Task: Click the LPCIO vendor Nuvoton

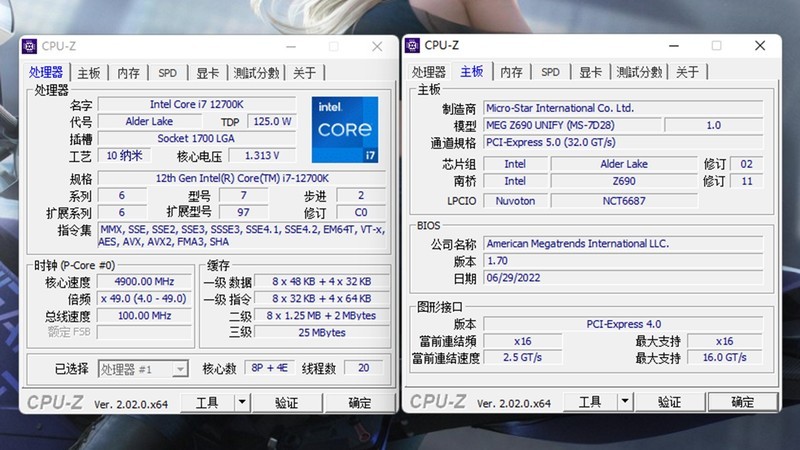Action: point(515,201)
